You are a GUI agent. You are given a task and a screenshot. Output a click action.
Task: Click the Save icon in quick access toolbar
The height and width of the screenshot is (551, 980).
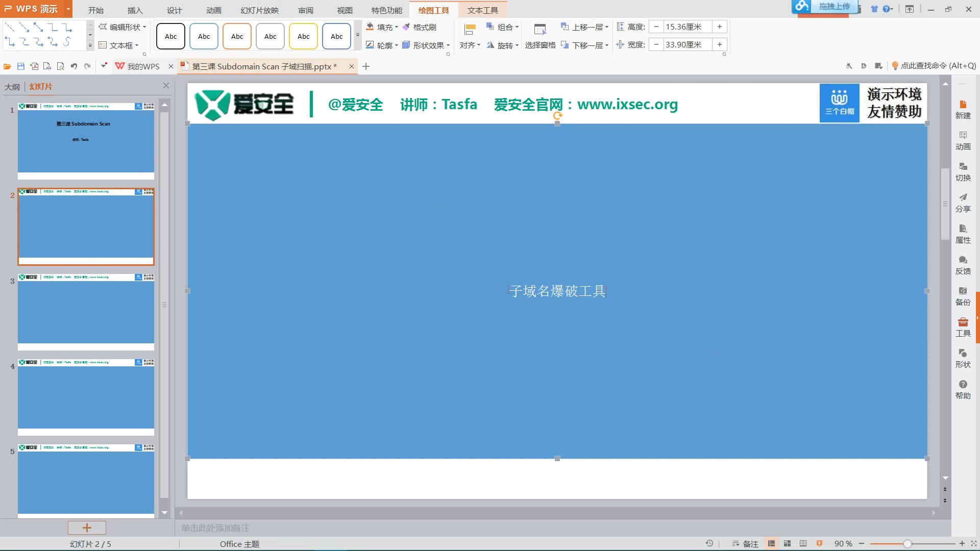click(x=20, y=66)
